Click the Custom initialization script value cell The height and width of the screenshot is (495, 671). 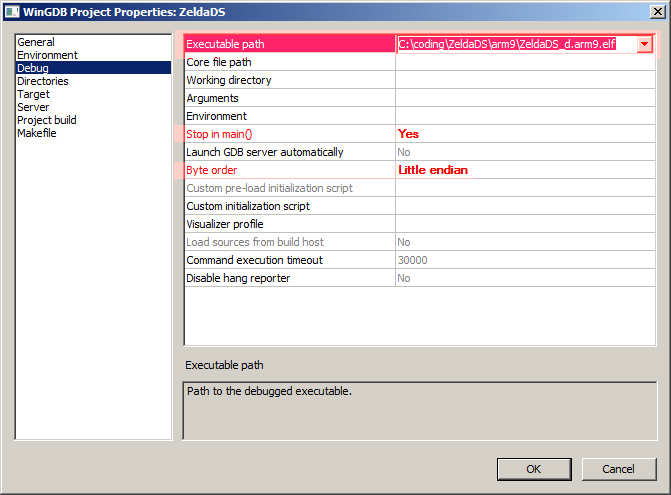click(526, 206)
